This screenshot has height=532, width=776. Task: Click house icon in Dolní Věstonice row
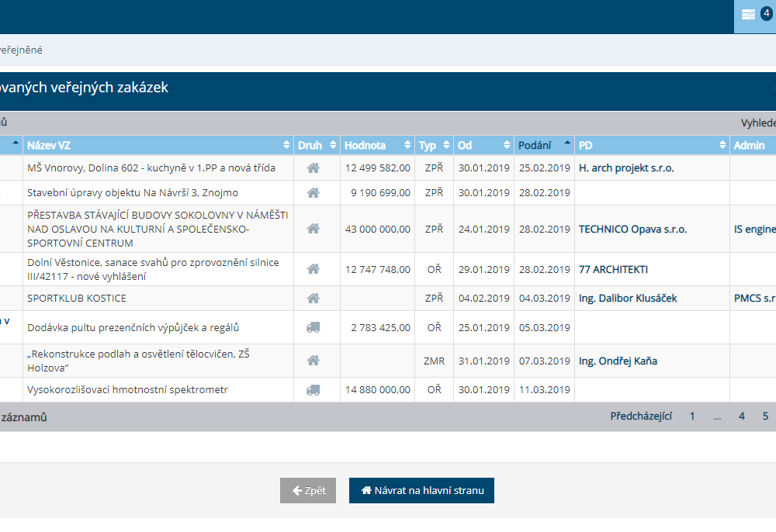click(x=314, y=269)
